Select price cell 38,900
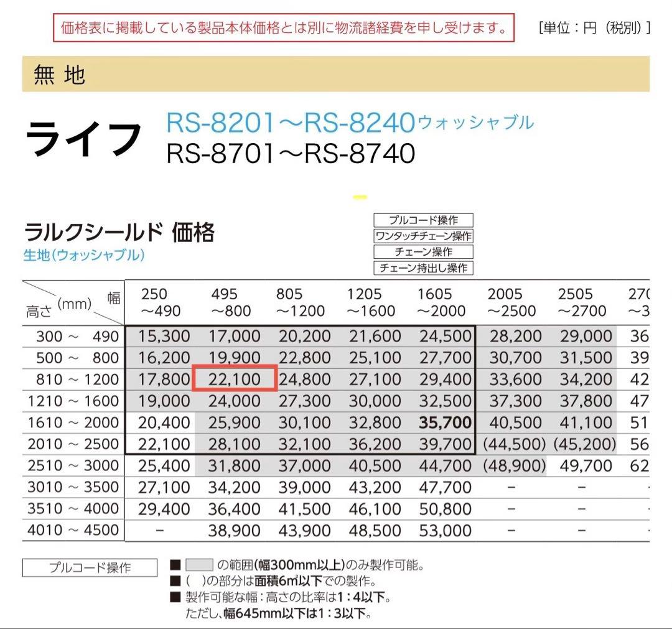 pos(234,531)
